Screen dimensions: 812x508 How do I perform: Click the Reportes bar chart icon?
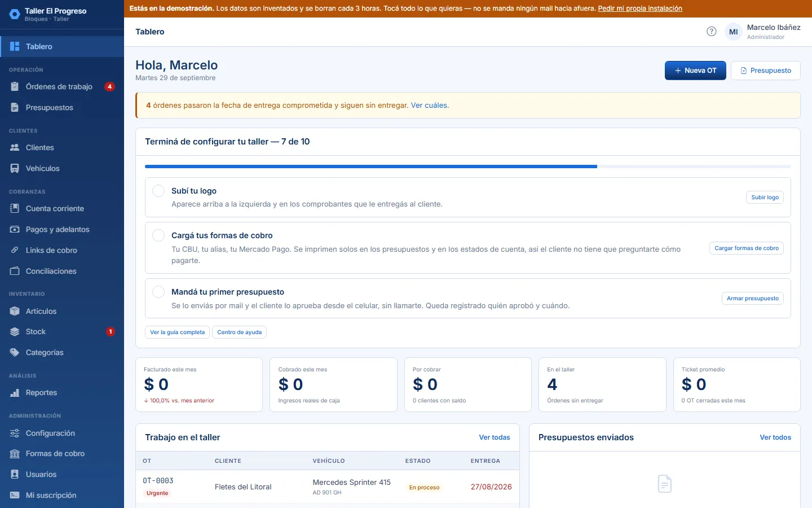15,392
